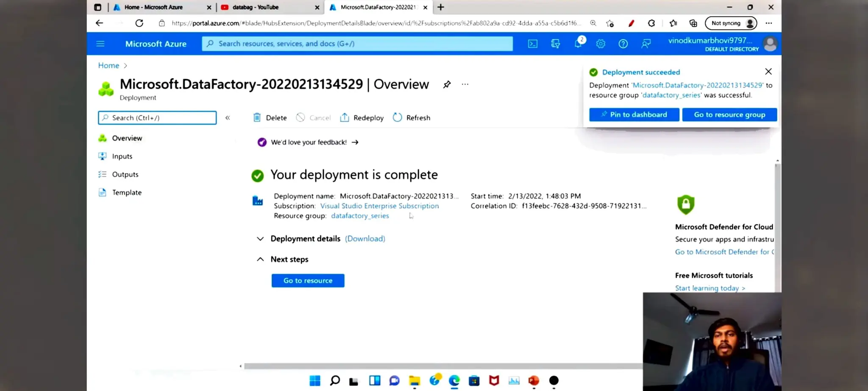Open the Visual Studio Enterprise Subscription link

(x=379, y=206)
